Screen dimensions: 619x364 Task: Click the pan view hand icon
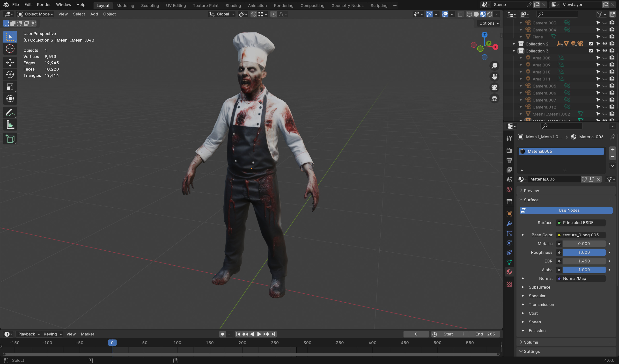pyautogui.click(x=494, y=77)
